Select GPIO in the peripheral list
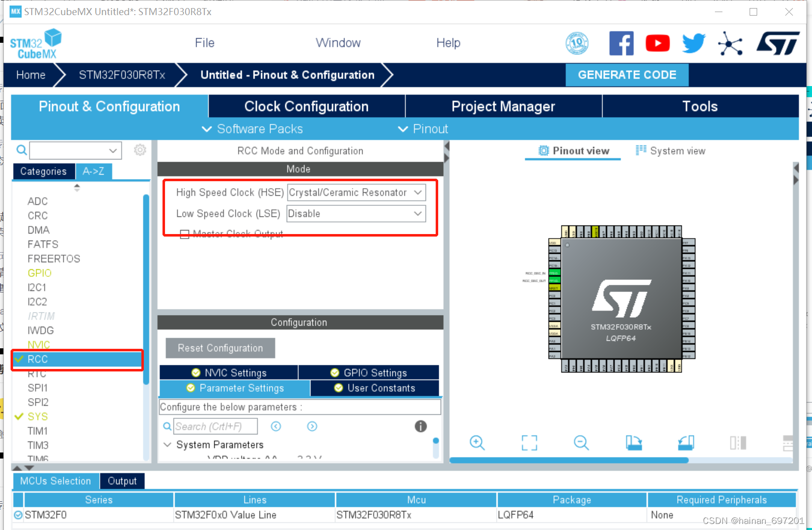 click(40, 273)
